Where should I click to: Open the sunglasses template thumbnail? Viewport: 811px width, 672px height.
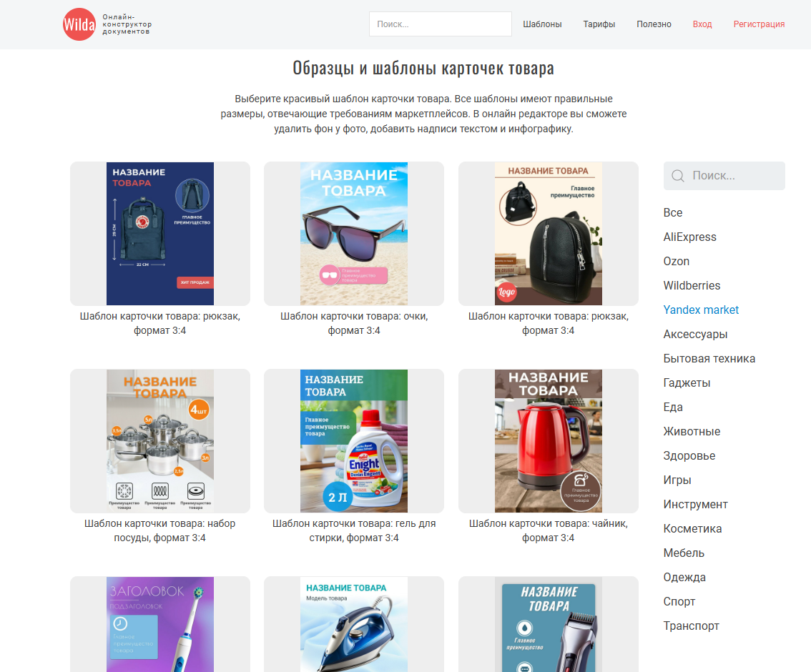pos(354,234)
